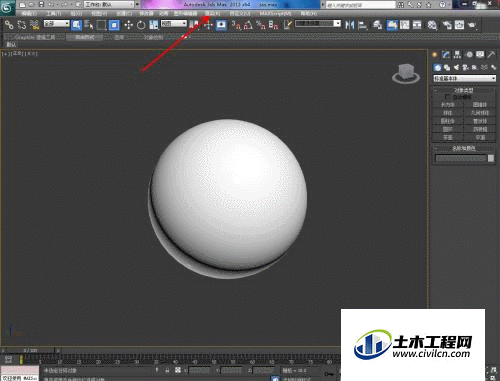
Task: Select the Systems category icon
Action: click(493, 68)
